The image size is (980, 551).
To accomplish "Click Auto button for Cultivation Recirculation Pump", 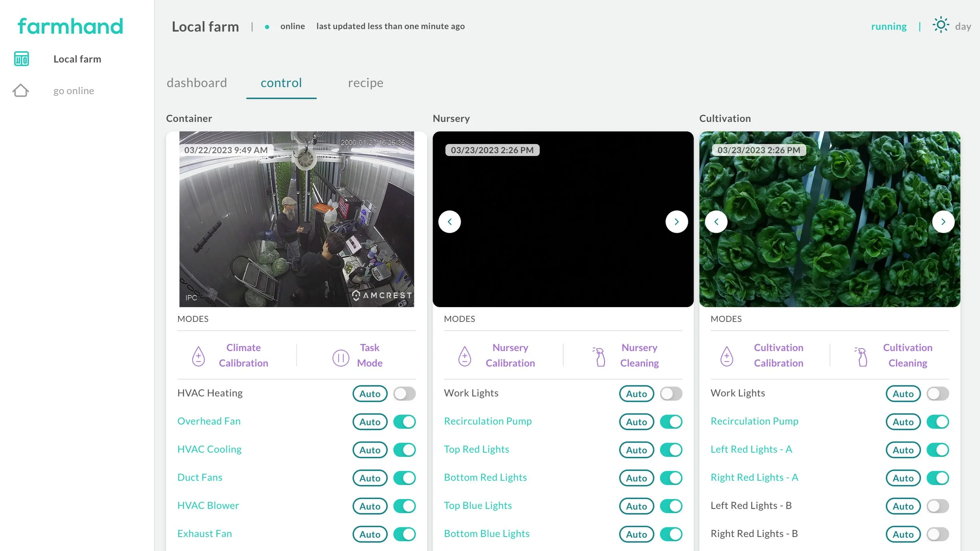I will pos(903,422).
